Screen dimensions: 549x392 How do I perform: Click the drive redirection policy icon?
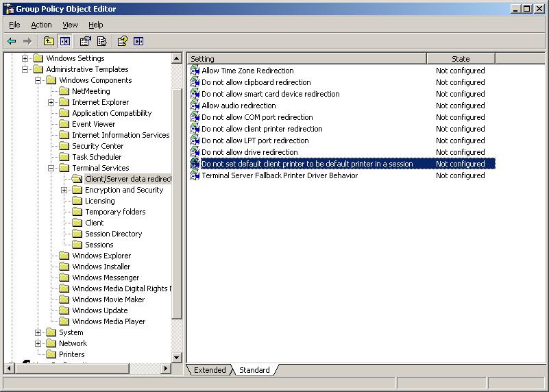195,152
